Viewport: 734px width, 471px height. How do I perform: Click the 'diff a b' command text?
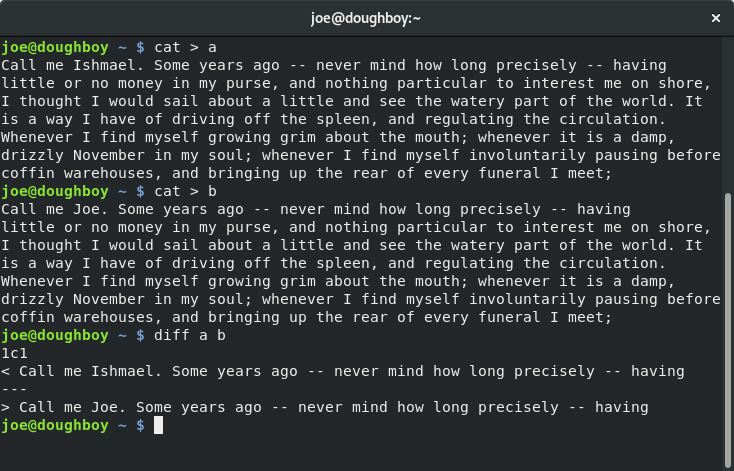pyautogui.click(x=190, y=335)
